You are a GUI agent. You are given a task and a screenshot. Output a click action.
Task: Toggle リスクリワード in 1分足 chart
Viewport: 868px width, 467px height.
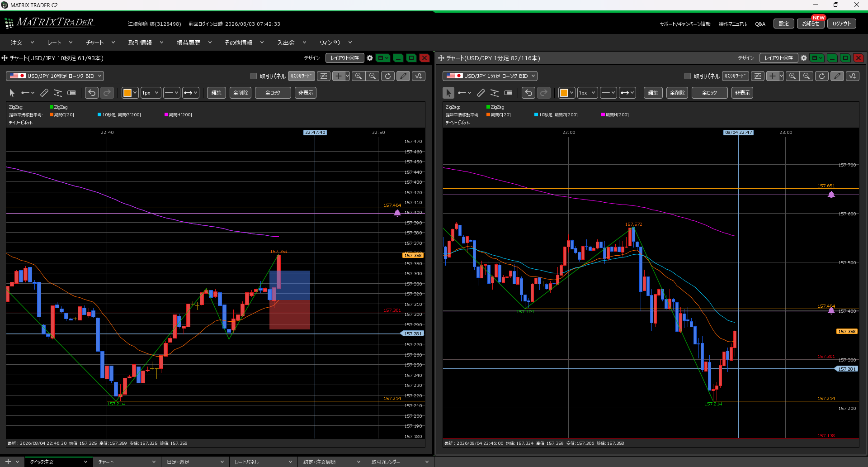click(736, 76)
